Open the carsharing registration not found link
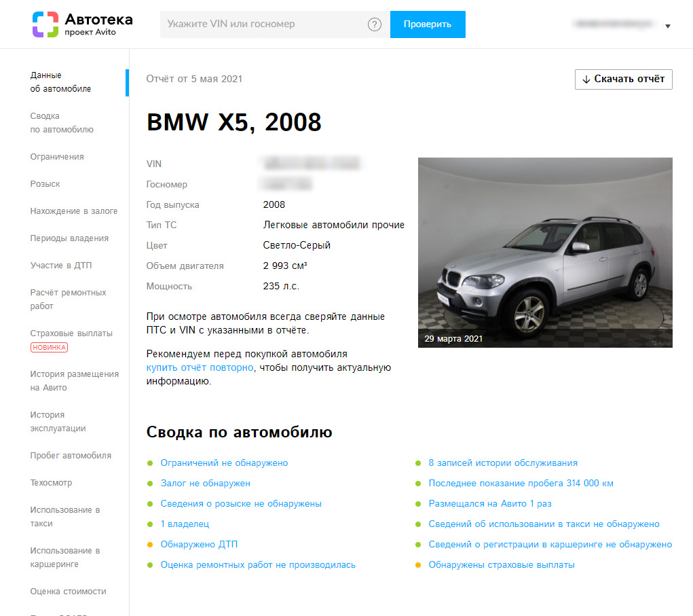 [x=550, y=545]
